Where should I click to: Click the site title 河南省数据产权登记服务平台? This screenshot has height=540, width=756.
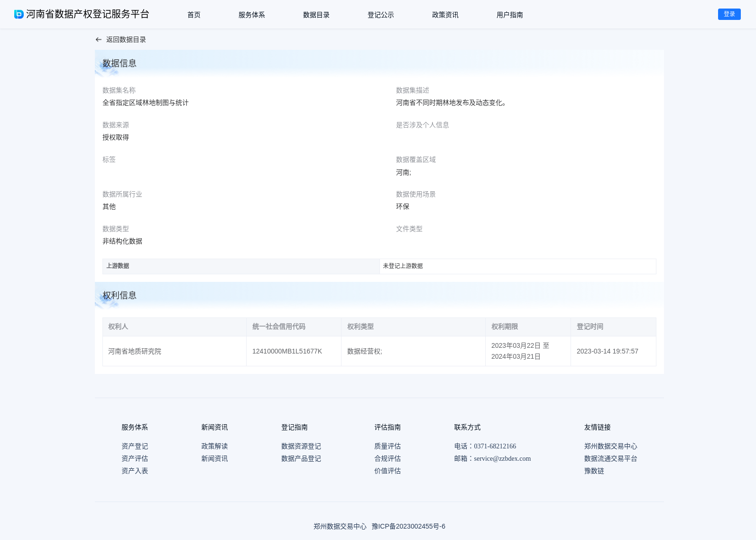coord(88,14)
